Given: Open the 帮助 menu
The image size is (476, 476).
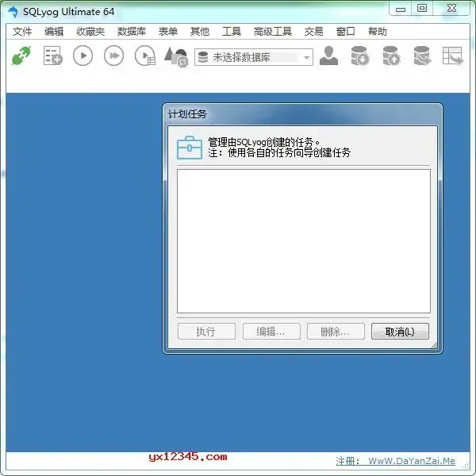Looking at the screenshot, I should click(x=378, y=31).
